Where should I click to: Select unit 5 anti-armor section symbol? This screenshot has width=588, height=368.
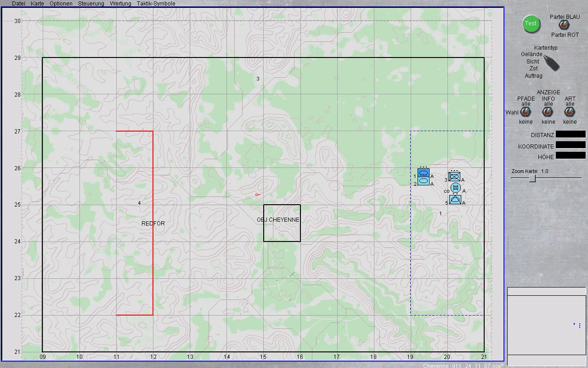455,200
